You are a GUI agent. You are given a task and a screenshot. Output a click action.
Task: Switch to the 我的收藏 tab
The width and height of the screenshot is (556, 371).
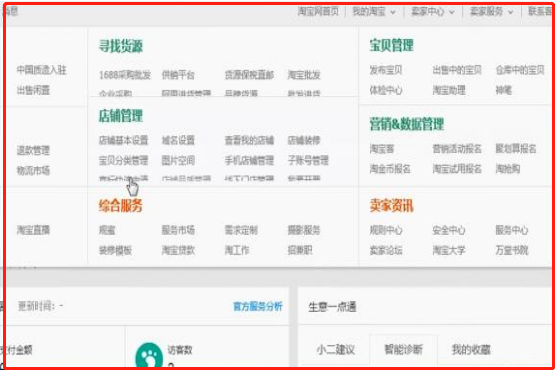tap(471, 350)
